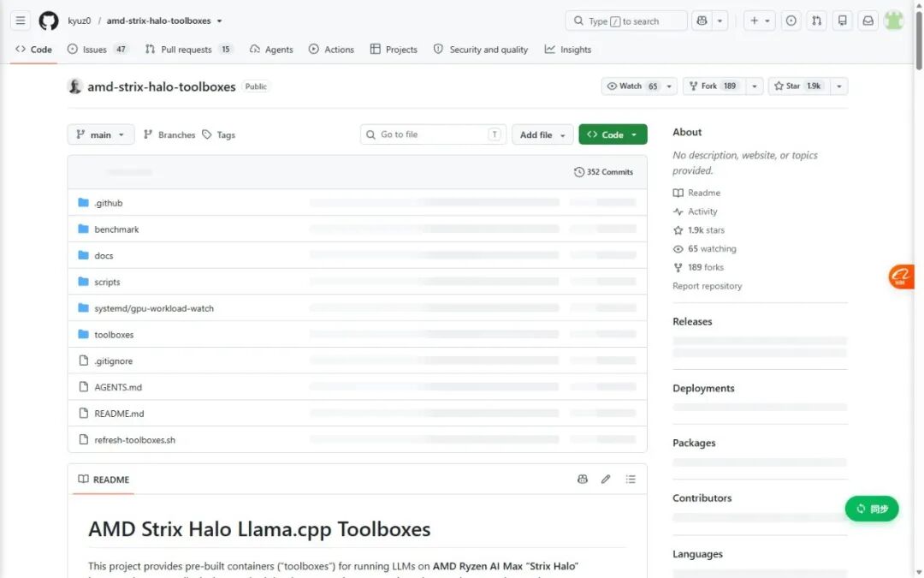Screen dimensions: 924x578
Task: Open the kyuz0 owner link
Action: 79,21
